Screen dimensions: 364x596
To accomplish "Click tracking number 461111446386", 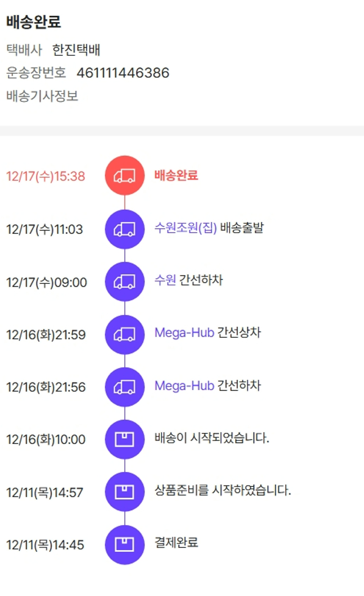I will [123, 73].
